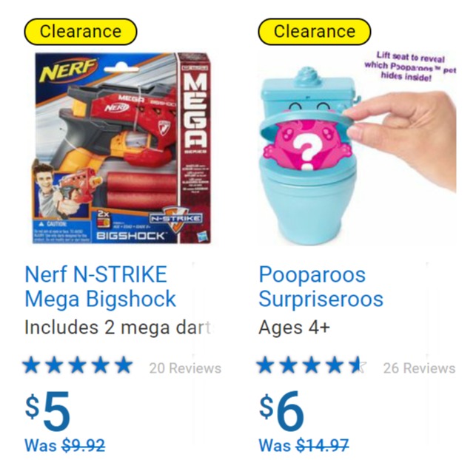Click the Was $9.92 strikethrough price
Screen dimensions: 476x460
[65, 445]
